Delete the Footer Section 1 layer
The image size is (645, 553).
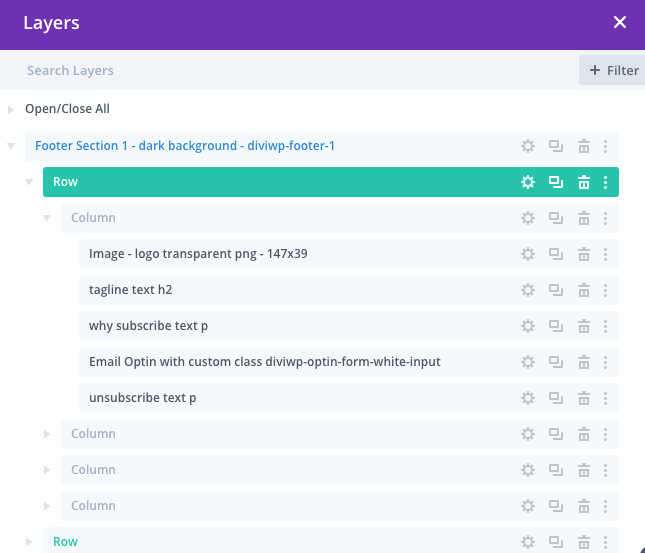584,146
